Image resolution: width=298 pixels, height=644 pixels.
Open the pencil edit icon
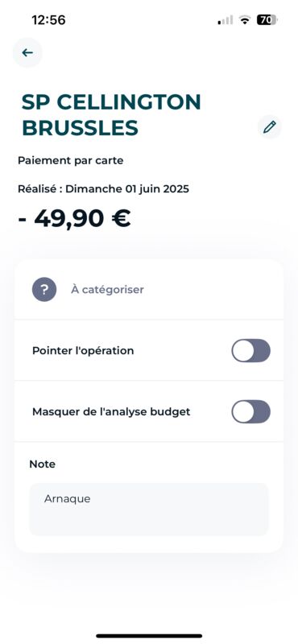270,127
